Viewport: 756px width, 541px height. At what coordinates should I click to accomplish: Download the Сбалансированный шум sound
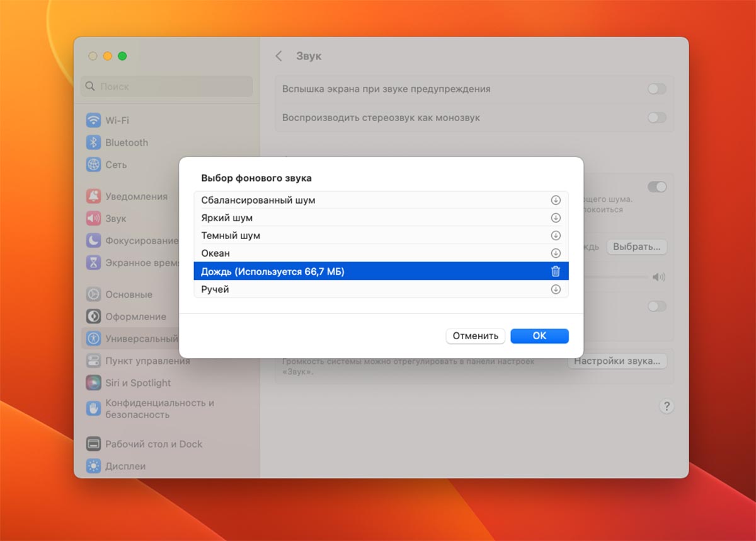[556, 200]
